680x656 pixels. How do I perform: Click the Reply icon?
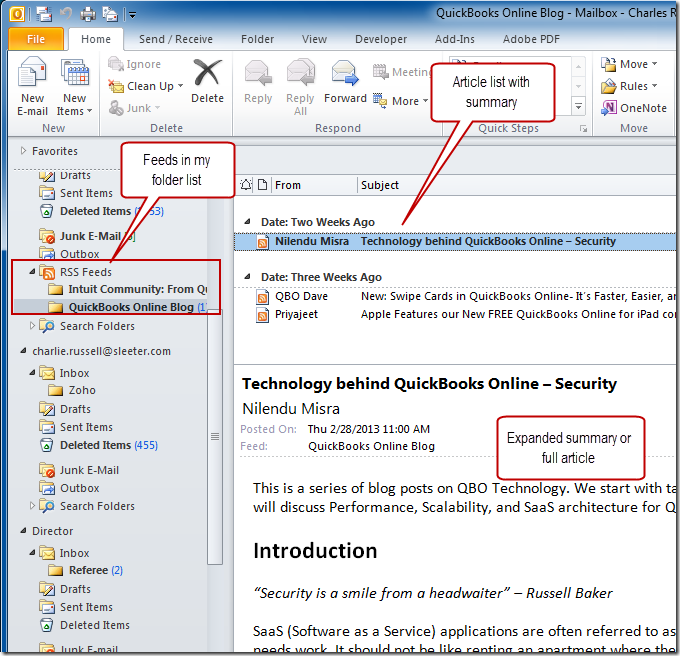click(x=258, y=73)
